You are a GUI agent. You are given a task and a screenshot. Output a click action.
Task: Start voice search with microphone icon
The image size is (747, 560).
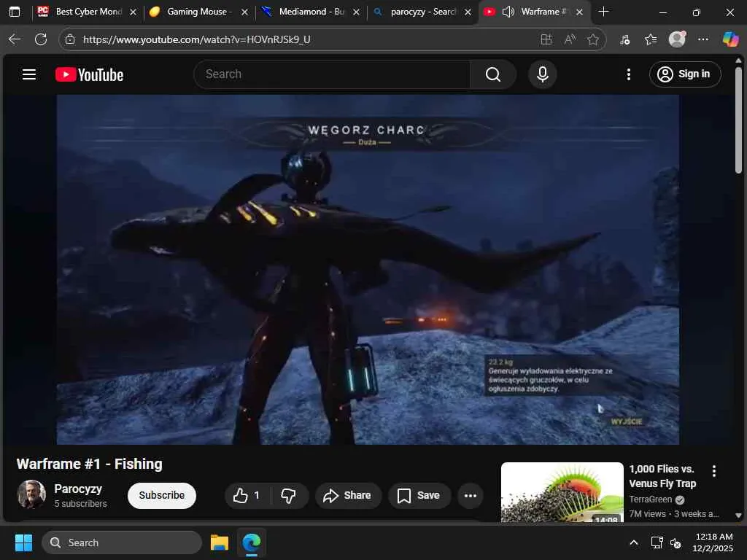[x=542, y=74]
